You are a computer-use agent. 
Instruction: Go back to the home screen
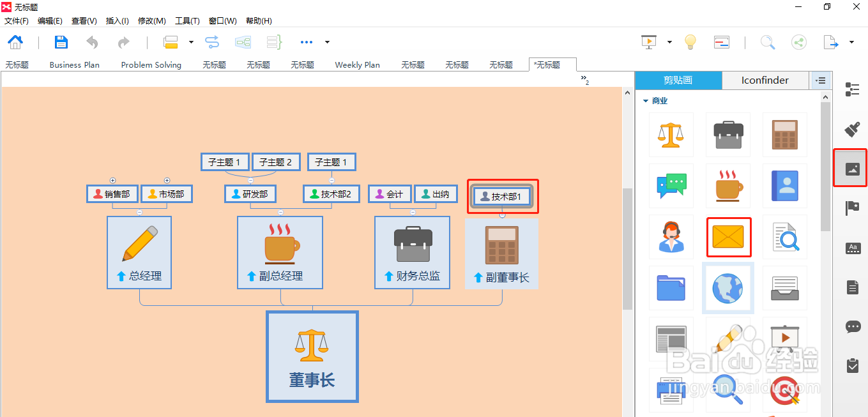point(15,42)
